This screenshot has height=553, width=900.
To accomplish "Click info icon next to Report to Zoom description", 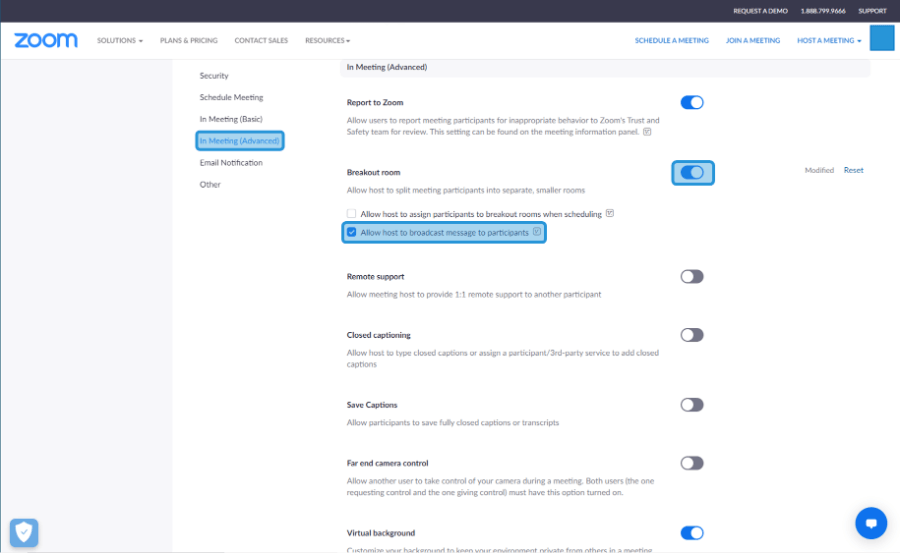I will pos(647,132).
